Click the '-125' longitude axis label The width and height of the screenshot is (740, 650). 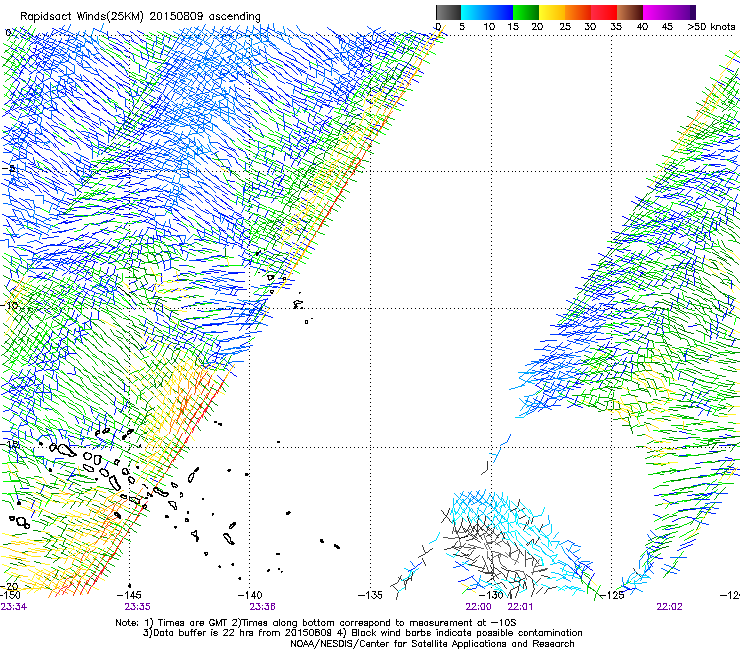(612, 595)
